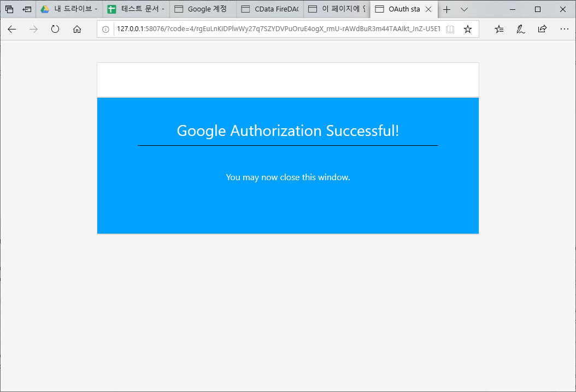
Task: Expand the tab previews chevron
Action: (x=465, y=9)
